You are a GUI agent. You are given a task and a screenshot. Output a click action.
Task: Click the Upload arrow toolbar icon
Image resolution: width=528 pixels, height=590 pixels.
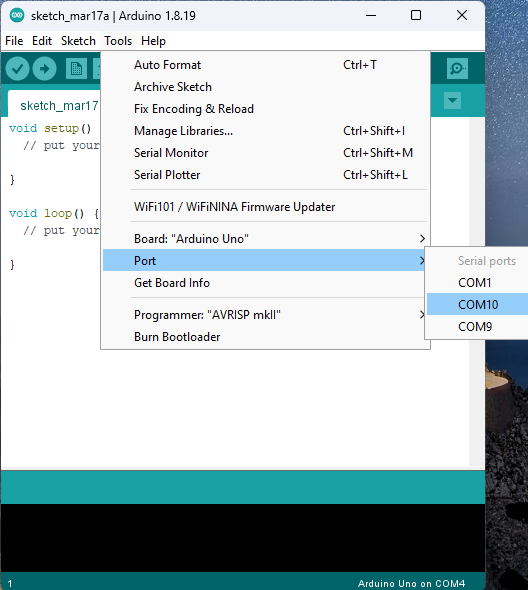click(44, 68)
